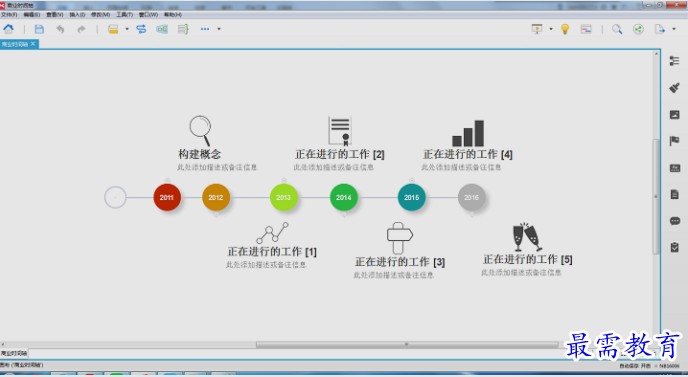Add a boundary around topics

[162, 29]
